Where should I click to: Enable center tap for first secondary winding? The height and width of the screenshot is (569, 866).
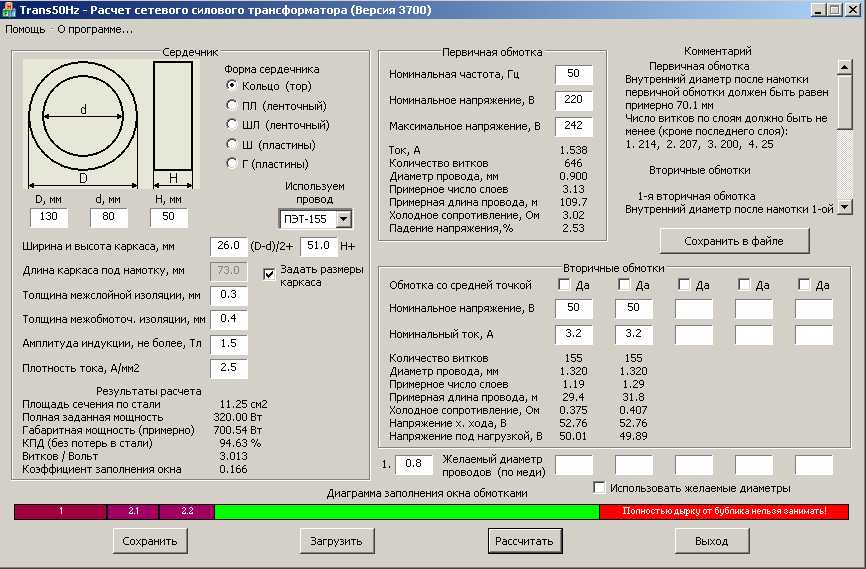click(x=564, y=284)
